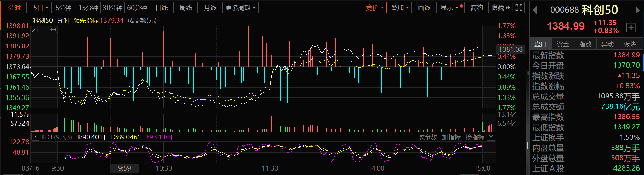Expand the 更多周期 dropdown
Image resolution: width=644 pixels, height=175 pixels.
coord(240,8)
